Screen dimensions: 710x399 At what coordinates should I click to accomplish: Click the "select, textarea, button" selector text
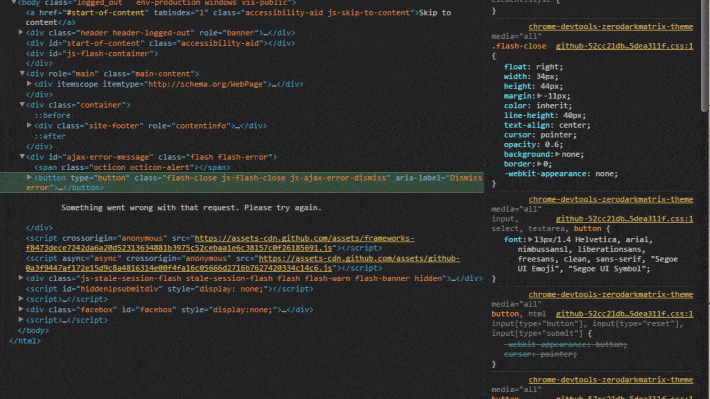(x=547, y=229)
